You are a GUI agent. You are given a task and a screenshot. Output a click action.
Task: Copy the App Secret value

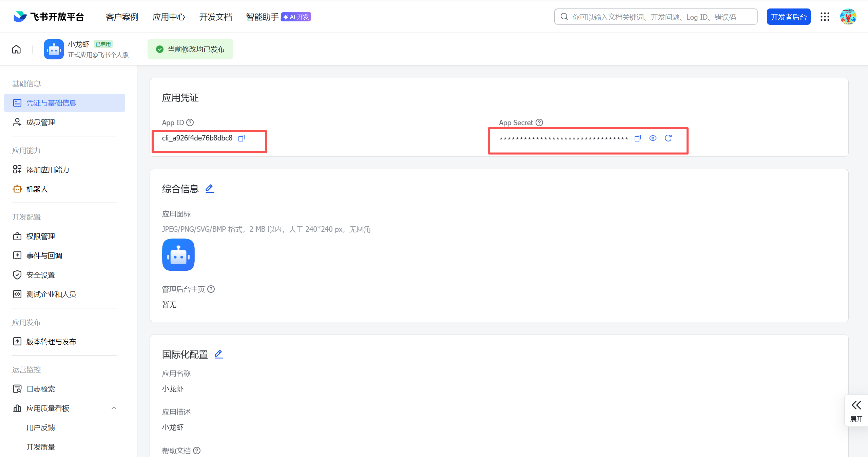637,138
